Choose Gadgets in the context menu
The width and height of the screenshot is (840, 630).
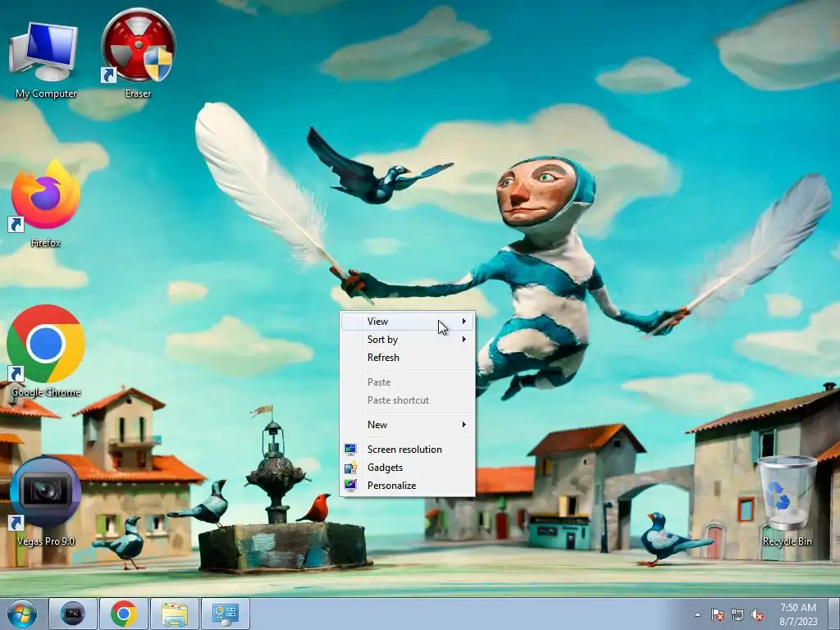coord(407,468)
